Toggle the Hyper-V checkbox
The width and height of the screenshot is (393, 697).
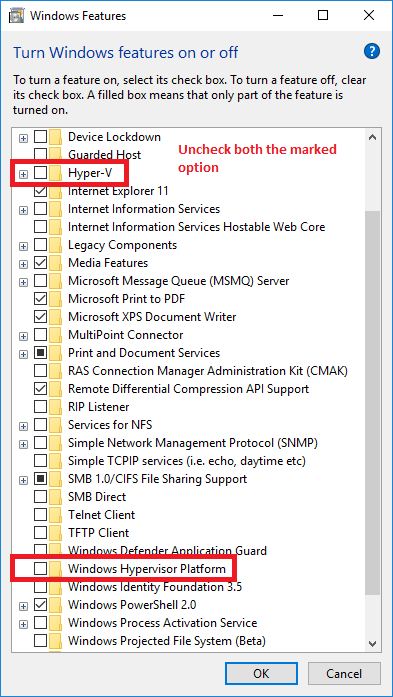point(40,173)
